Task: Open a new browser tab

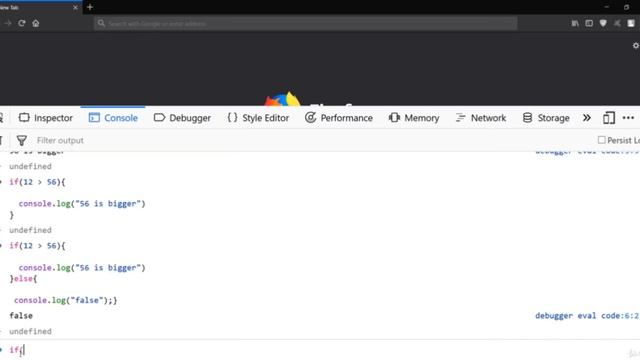Action: click(90, 7)
